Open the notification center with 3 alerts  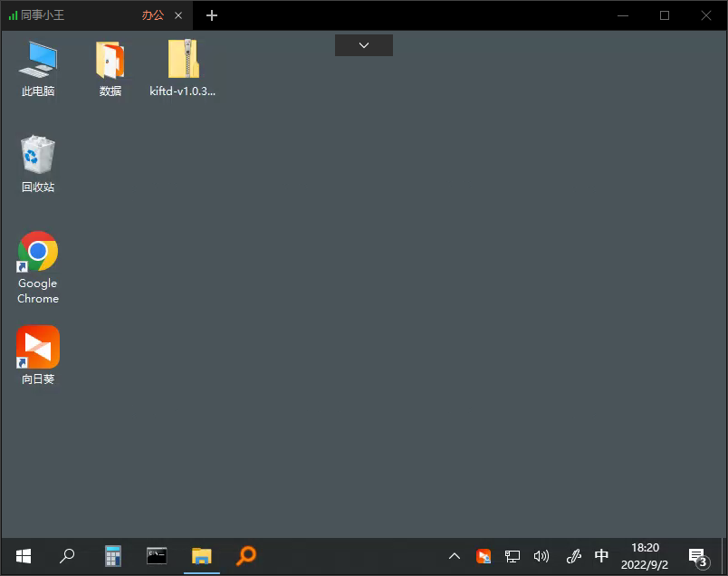coord(696,556)
